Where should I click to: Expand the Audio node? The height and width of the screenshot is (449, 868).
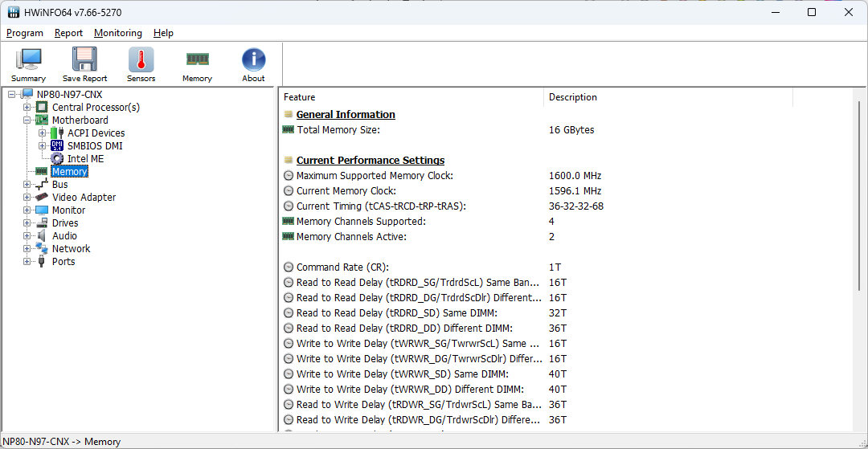(x=27, y=235)
